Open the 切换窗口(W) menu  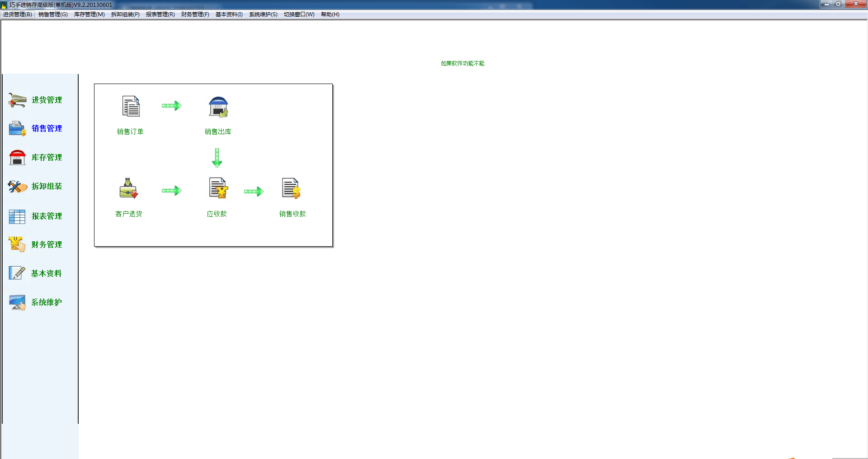click(x=299, y=14)
